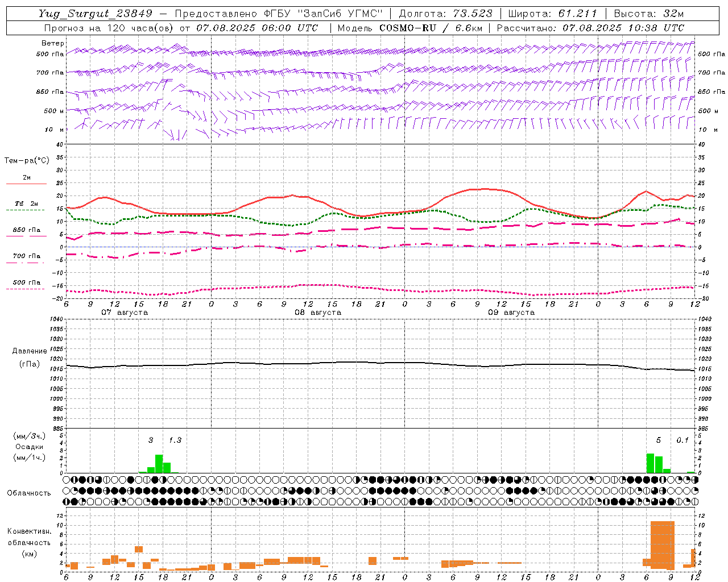Click the (мм/3ч.) precipitation unit label
This screenshot has width=728, height=582.
30,436
